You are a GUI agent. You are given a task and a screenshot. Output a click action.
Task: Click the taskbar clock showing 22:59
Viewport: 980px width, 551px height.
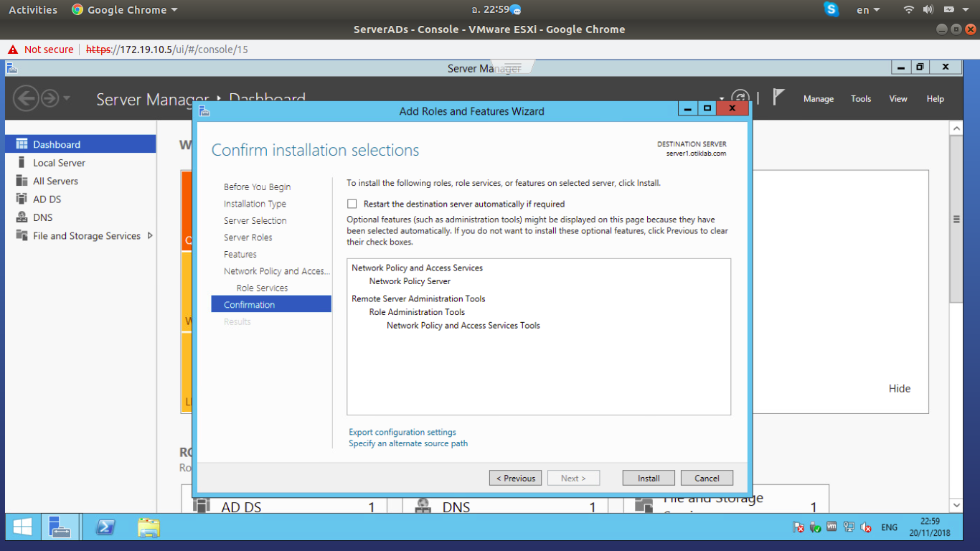click(929, 527)
